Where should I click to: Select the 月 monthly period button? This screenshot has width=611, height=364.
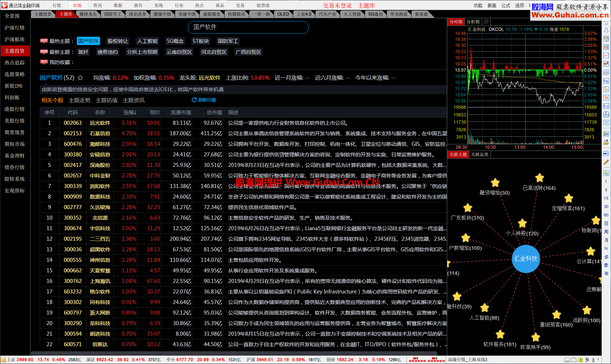pos(606,240)
